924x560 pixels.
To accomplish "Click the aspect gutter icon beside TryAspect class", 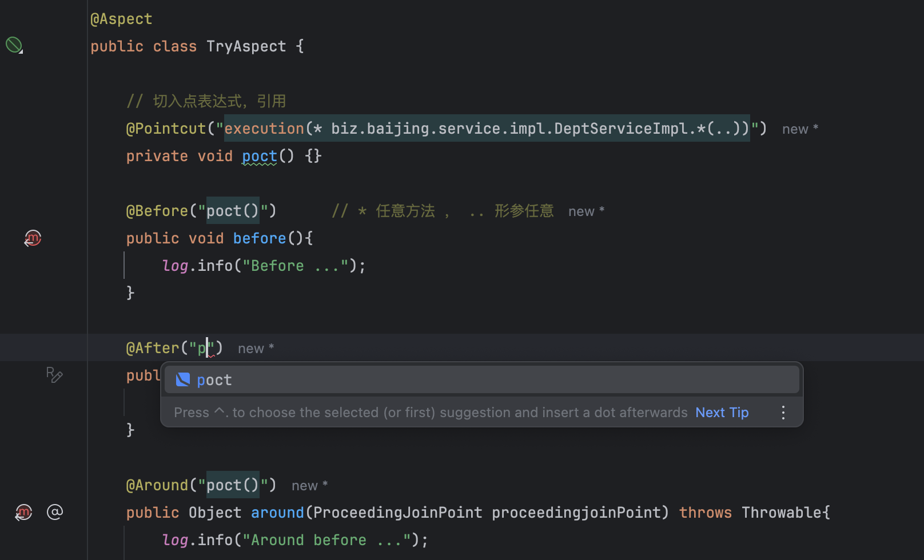I will point(14,45).
